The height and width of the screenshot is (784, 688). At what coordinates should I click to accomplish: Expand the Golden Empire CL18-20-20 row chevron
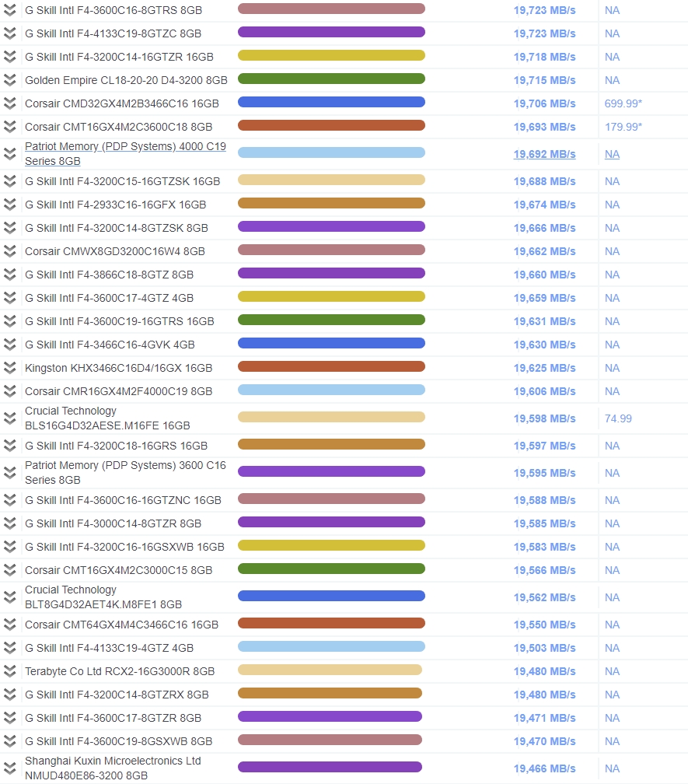click(9, 80)
